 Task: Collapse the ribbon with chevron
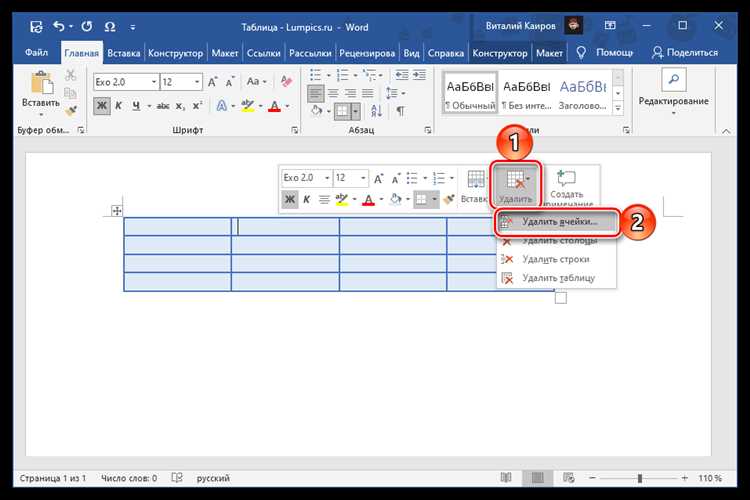coord(726,131)
